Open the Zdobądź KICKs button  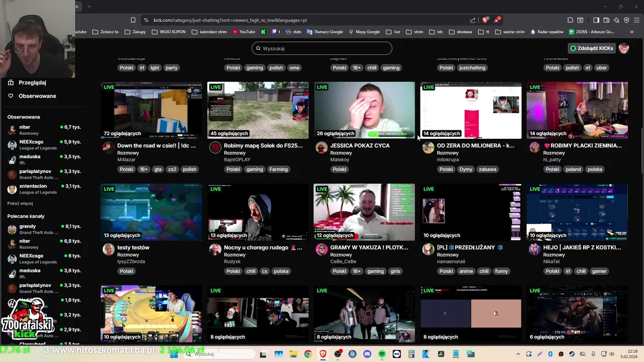(x=592, y=48)
